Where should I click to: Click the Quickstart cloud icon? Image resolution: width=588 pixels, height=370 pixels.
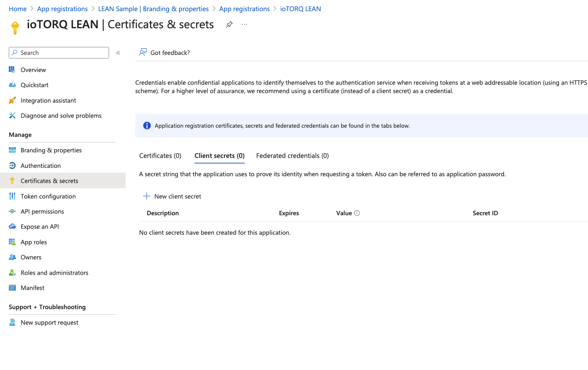(x=12, y=85)
